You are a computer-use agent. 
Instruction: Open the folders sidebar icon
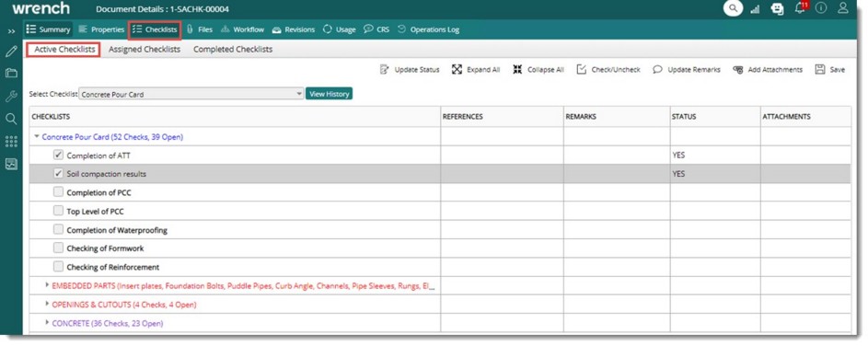(x=11, y=73)
